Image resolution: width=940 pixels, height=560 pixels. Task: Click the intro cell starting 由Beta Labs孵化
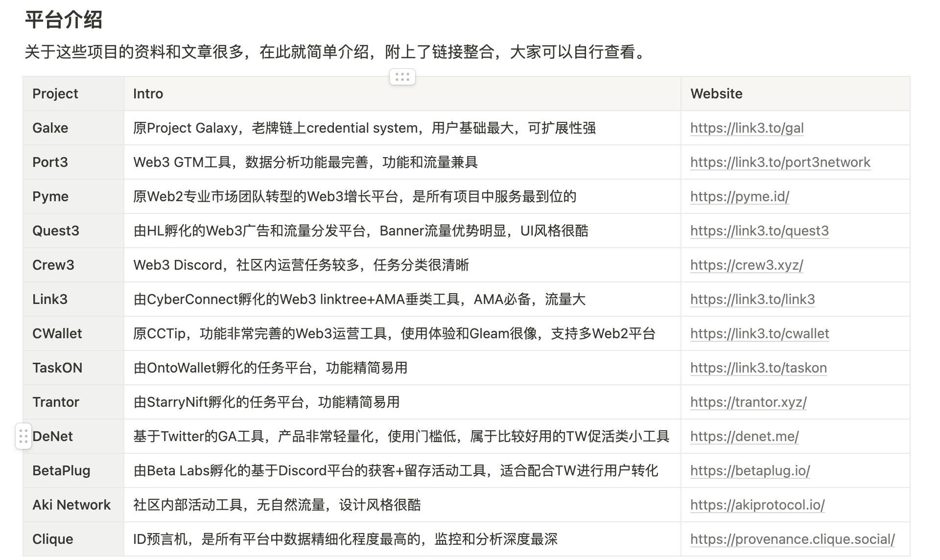[x=402, y=470]
